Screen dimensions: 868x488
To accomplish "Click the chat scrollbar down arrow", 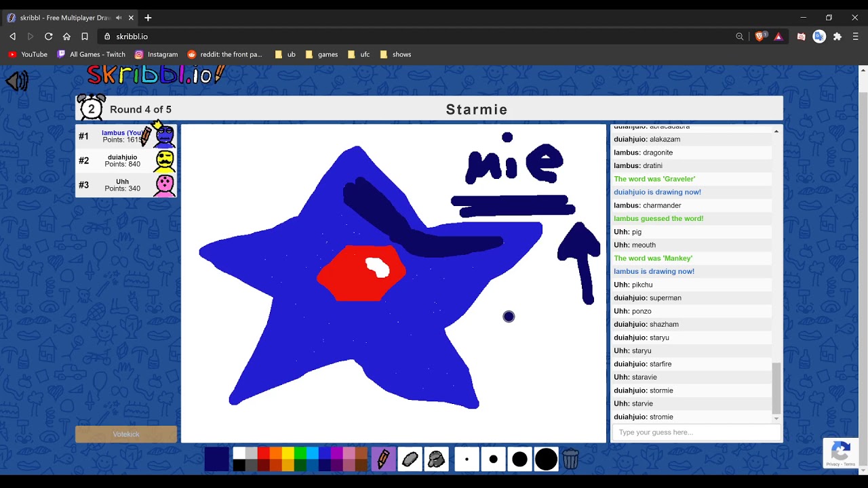I will click(776, 419).
